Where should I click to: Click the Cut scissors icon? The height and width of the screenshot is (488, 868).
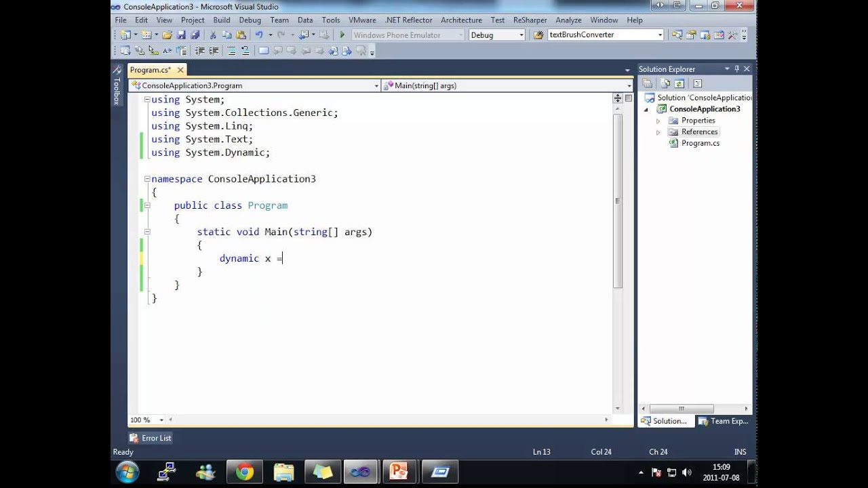click(x=213, y=35)
